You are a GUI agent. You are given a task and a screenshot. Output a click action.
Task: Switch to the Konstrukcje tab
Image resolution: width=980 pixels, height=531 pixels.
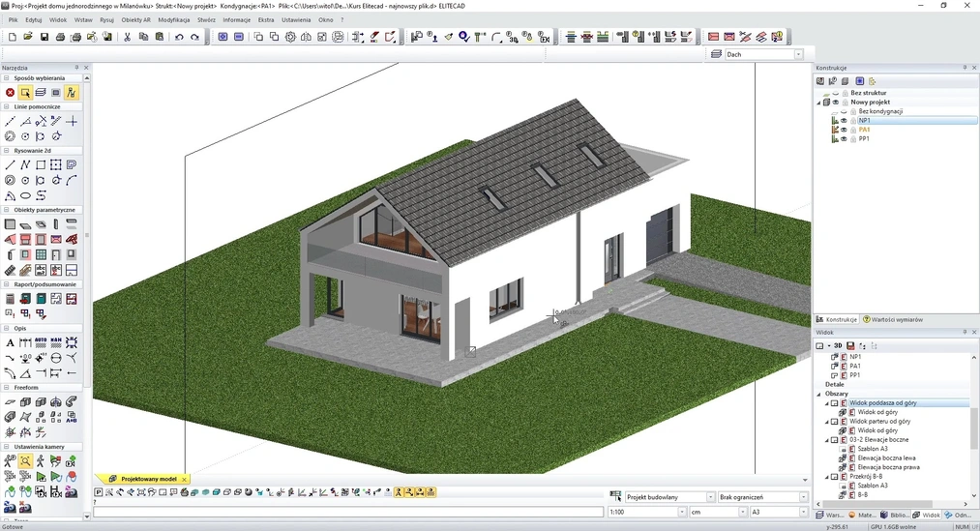click(836, 319)
